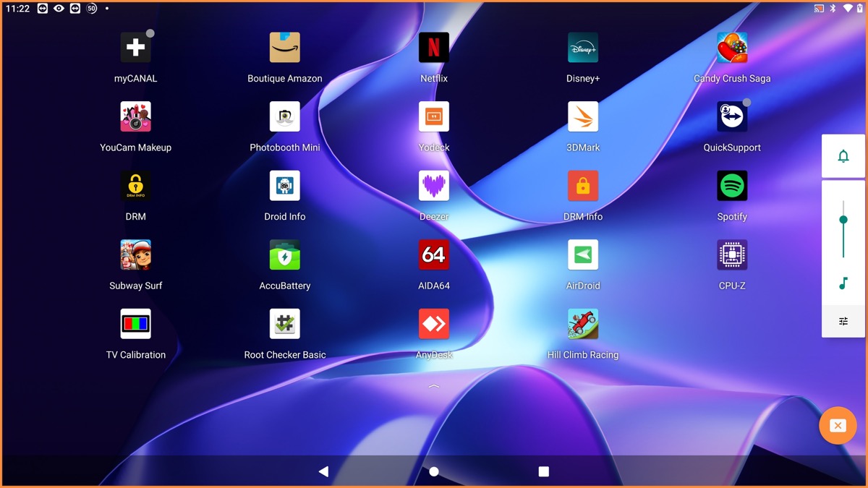Start Candy Crush Saga
Screen dimensions: 868x488
coord(732,48)
